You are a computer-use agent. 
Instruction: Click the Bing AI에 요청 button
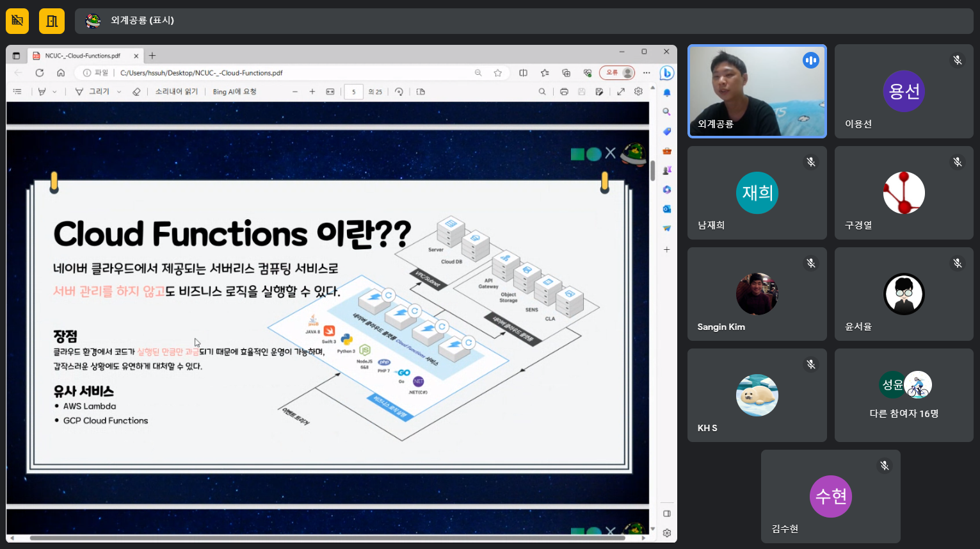coord(234,92)
